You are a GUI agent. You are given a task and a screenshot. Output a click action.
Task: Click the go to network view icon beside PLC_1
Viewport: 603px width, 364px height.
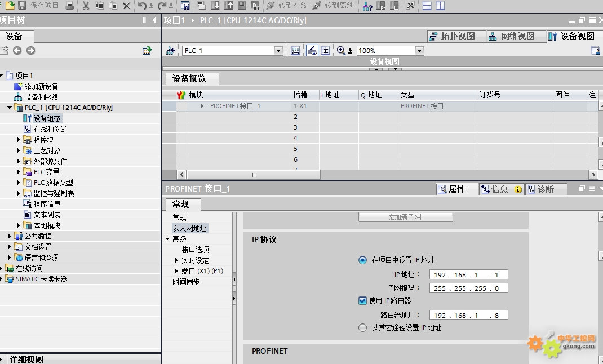coord(171,50)
